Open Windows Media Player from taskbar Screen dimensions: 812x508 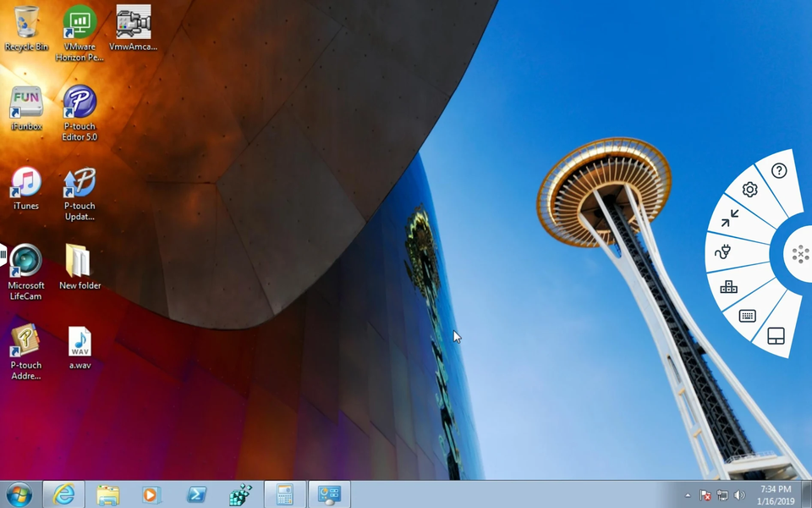pos(151,494)
